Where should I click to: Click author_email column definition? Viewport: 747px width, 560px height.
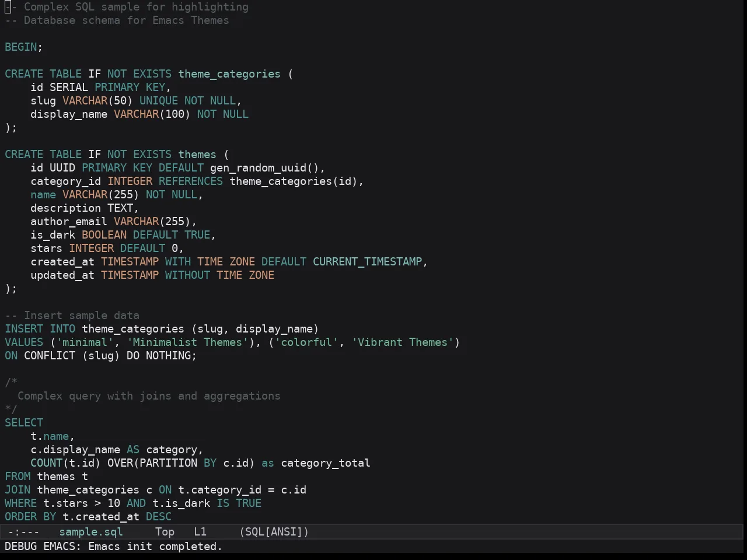coord(114,222)
